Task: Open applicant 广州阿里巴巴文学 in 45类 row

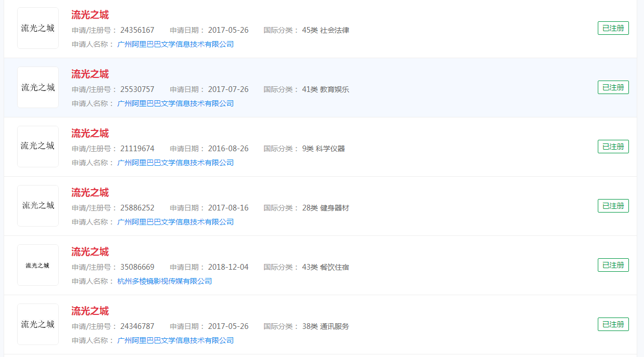Action: coord(176,44)
